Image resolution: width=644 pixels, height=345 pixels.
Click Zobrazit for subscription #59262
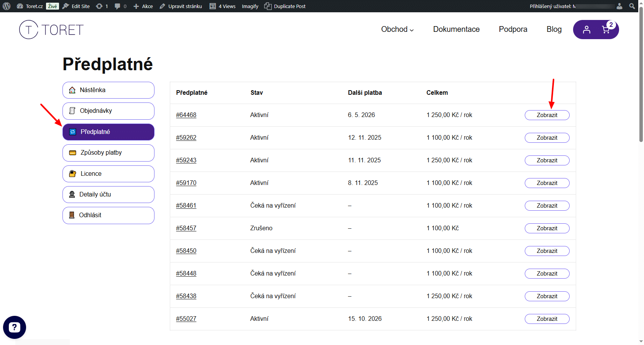547,138
